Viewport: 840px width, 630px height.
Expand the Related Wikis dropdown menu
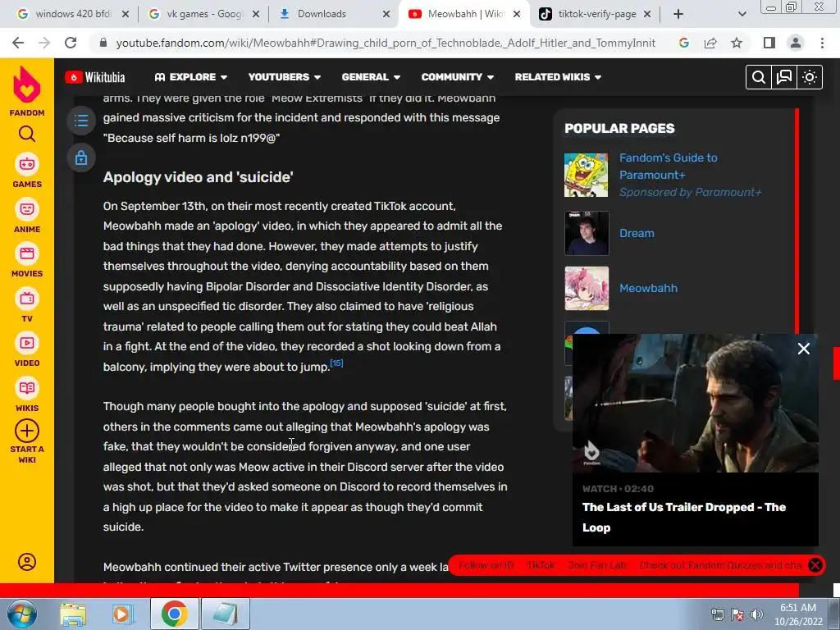[558, 77]
